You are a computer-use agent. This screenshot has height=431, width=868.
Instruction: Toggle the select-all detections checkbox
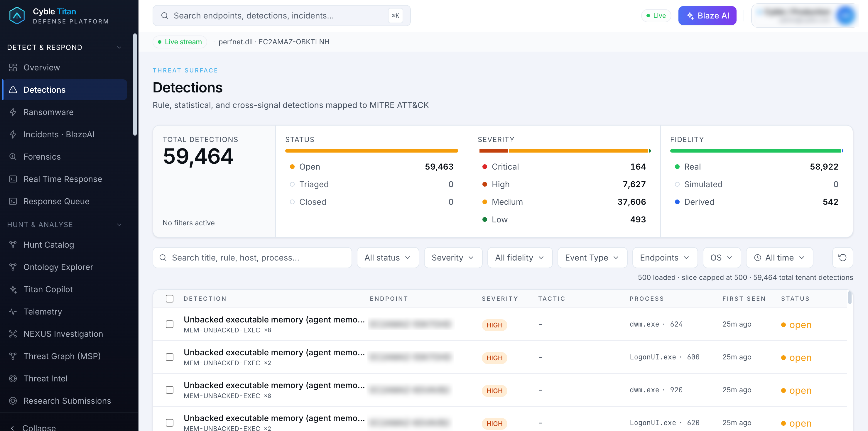click(170, 299)
